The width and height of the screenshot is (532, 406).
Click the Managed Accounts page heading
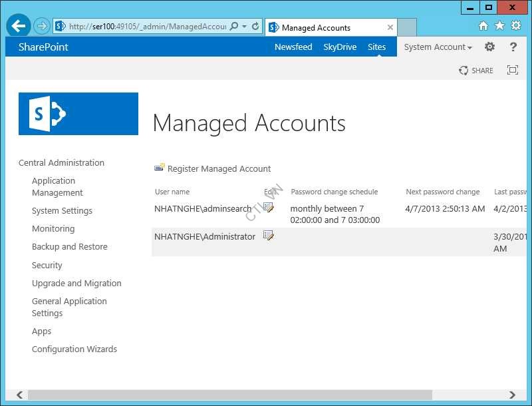[x=249, y=123]
